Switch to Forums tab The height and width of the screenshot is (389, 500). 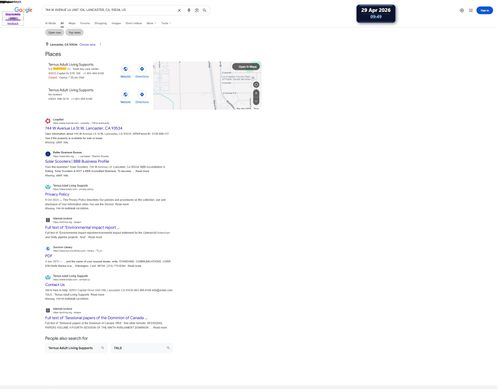coord(85,23)
